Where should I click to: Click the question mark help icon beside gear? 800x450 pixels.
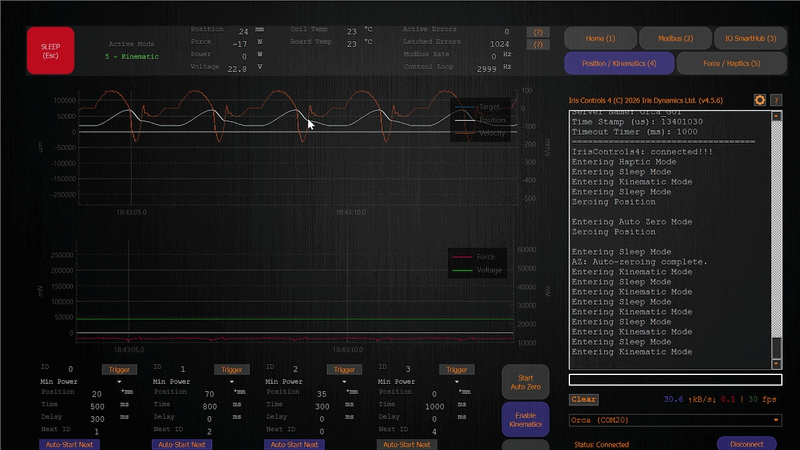tap(776, 100)
